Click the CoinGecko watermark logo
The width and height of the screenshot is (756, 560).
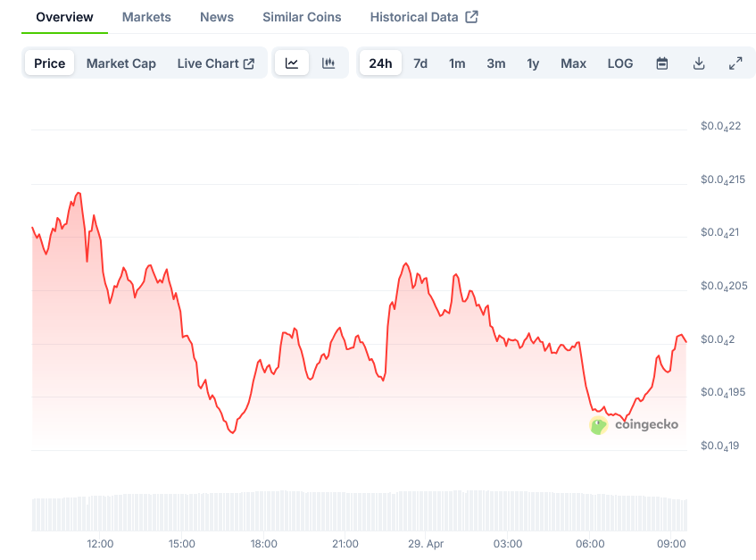click(x=634, y=425)
